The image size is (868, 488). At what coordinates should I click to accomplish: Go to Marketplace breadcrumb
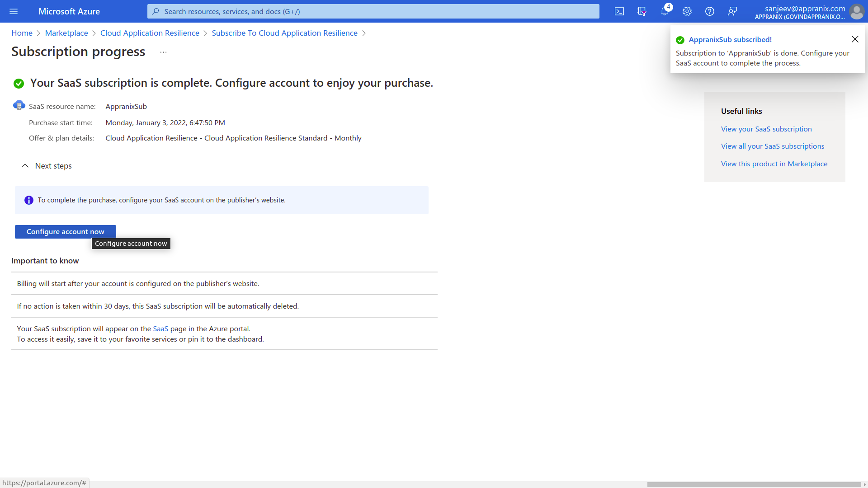(x=66, y=33)
